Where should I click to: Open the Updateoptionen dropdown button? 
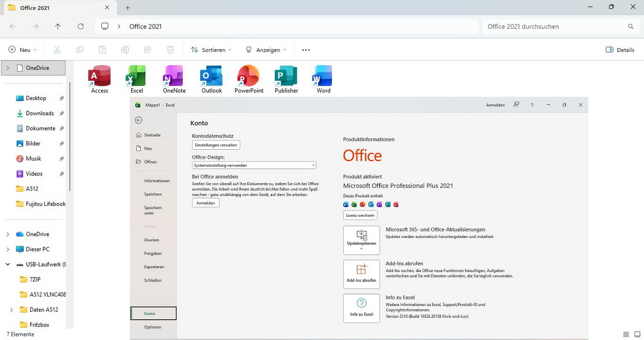(x=361, y=240)
